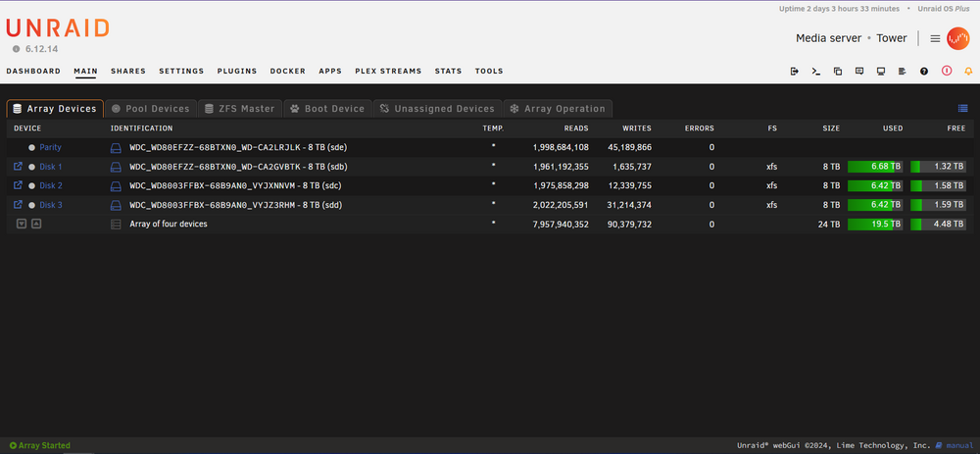
Task: Open the Stats menu
Action: (448, 72)
